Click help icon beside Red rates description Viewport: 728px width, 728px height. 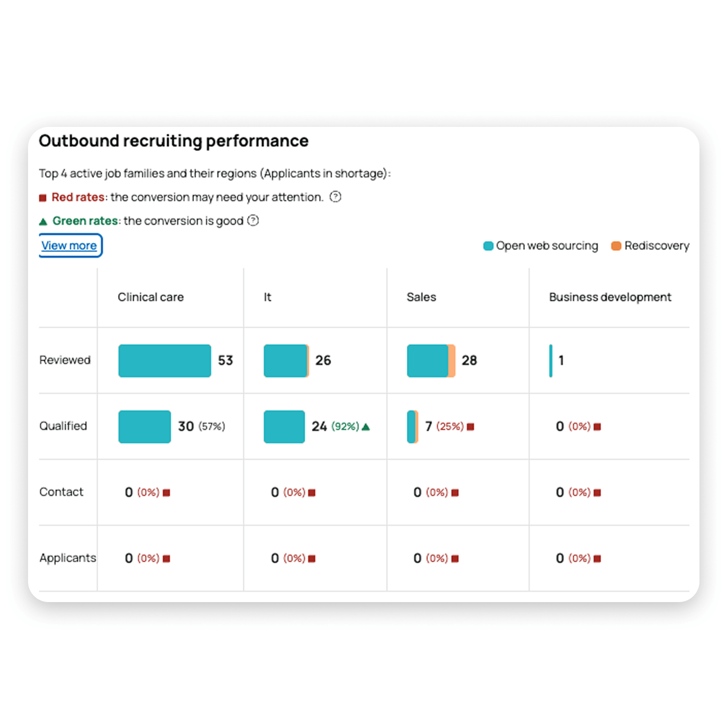click(335, 197)
